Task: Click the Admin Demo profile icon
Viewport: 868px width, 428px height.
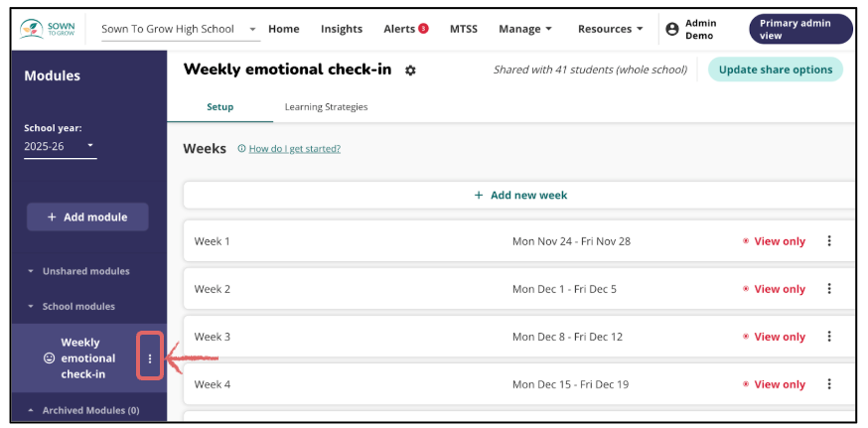Action: click(672, 29)
